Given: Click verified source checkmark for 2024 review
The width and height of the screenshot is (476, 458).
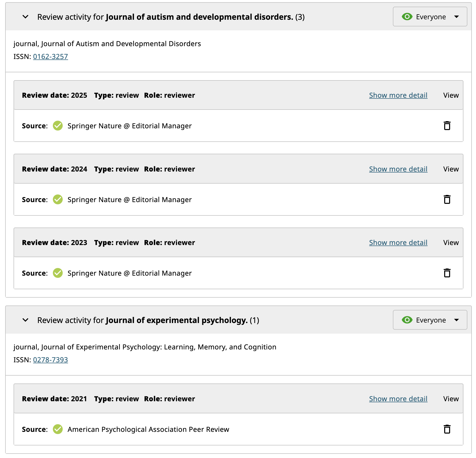Looking at the screenshot, I should [58, 200].
